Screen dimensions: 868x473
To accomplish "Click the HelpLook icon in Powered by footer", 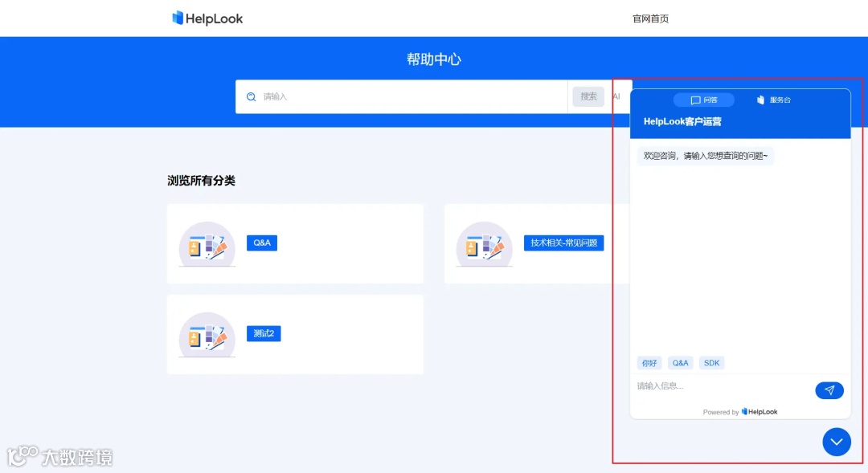I will tap(746, 411).
